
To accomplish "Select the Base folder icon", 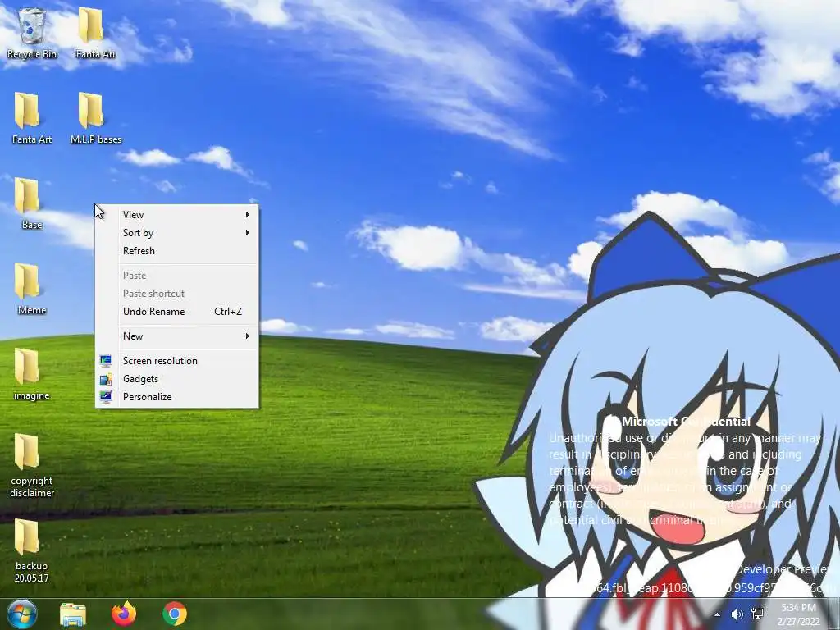I will [x=32, y=203].
